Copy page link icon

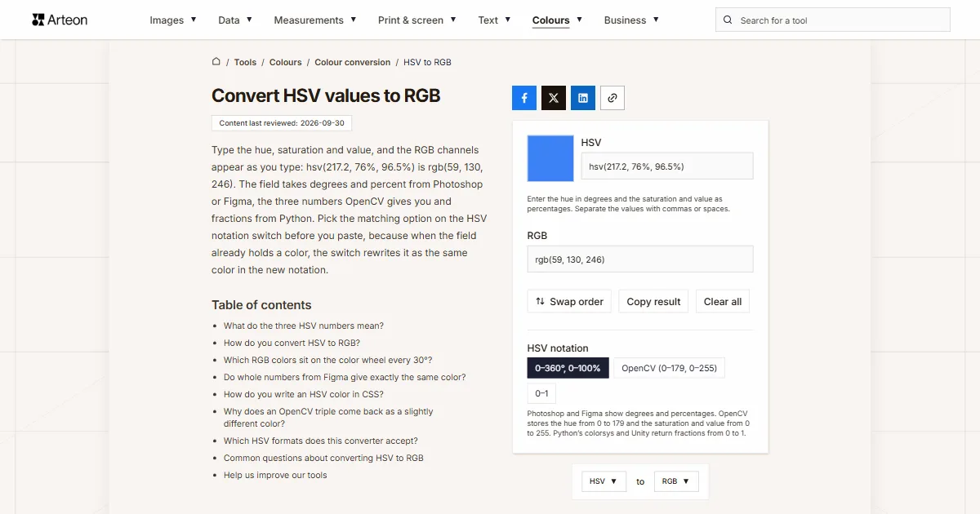coord(612,98)
